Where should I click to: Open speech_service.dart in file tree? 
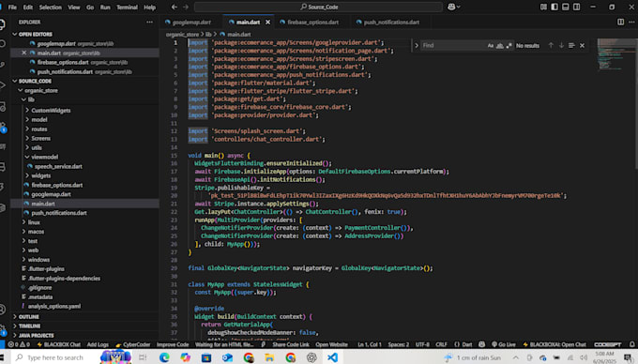tap(58, 166)
